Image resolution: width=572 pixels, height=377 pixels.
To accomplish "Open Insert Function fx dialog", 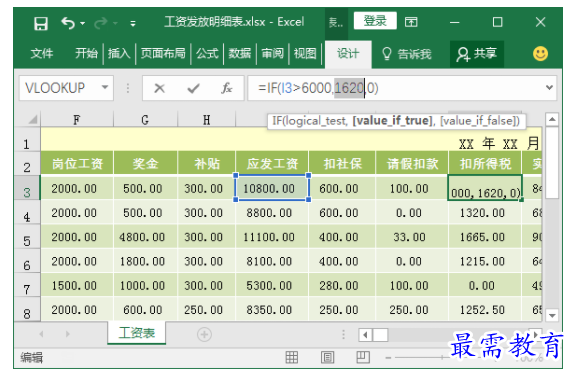I will 226,88.
